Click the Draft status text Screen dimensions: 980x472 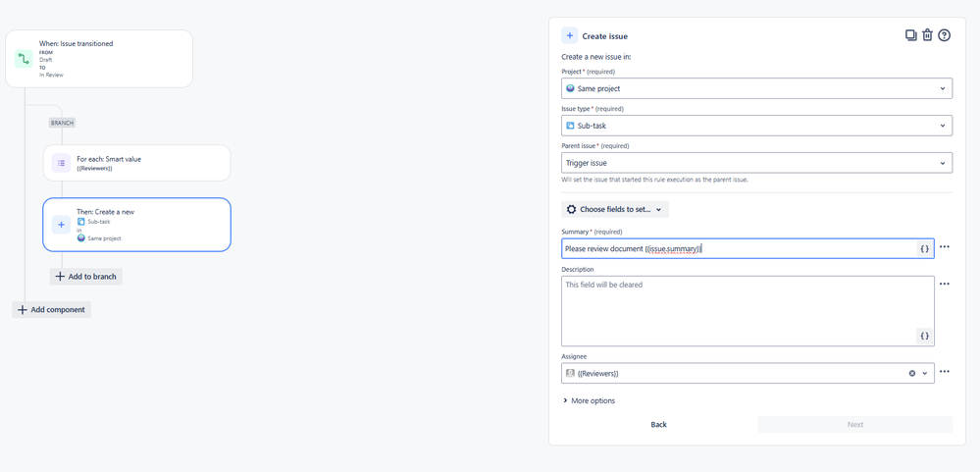coord(46,60)
